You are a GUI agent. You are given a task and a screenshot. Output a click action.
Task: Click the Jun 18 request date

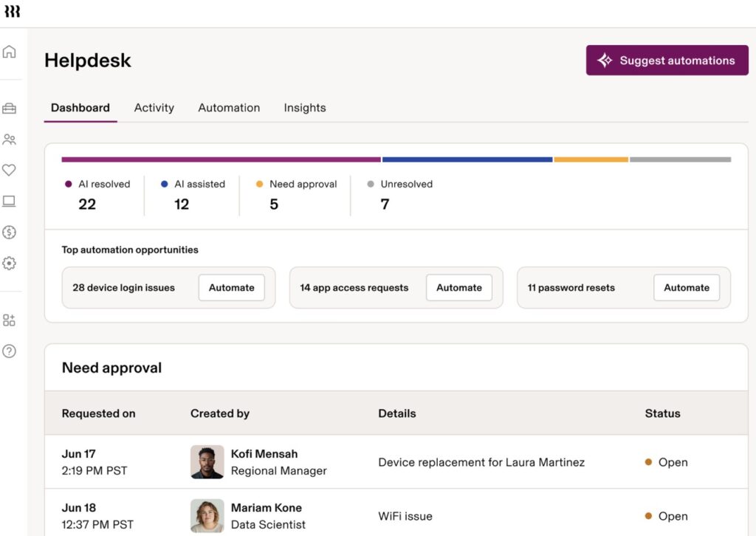coord(79,508)
